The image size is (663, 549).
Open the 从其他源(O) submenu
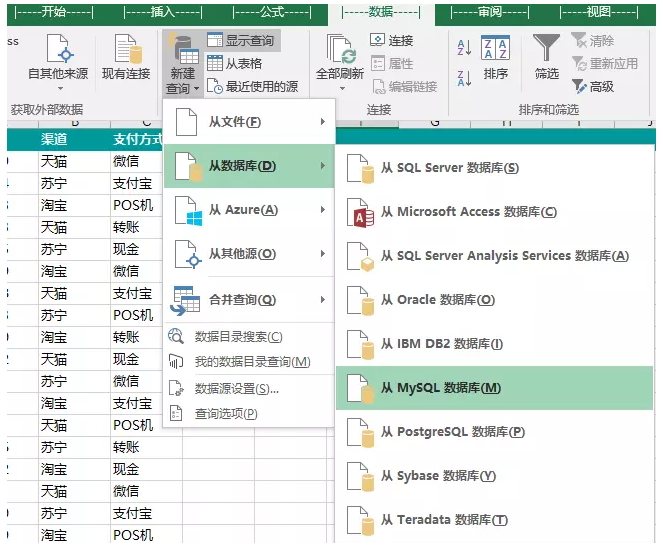tap(249, 254)
